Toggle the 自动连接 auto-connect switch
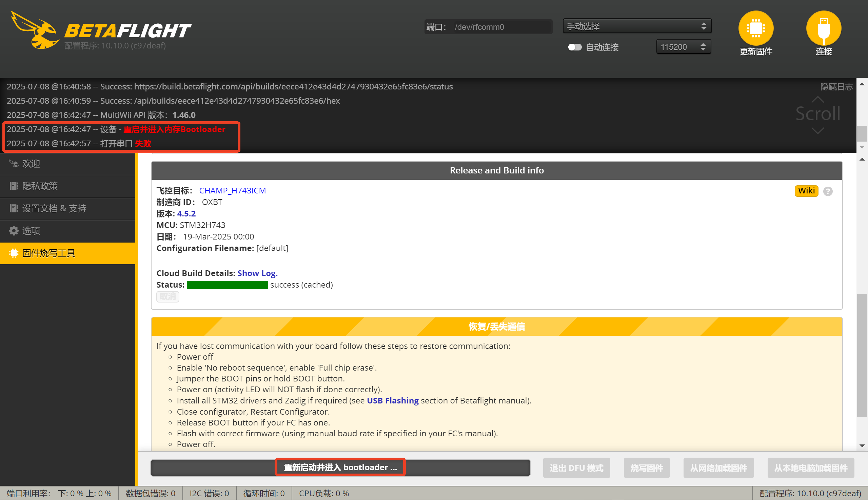This screenshot has width=868, height=500. coord(575,47)
